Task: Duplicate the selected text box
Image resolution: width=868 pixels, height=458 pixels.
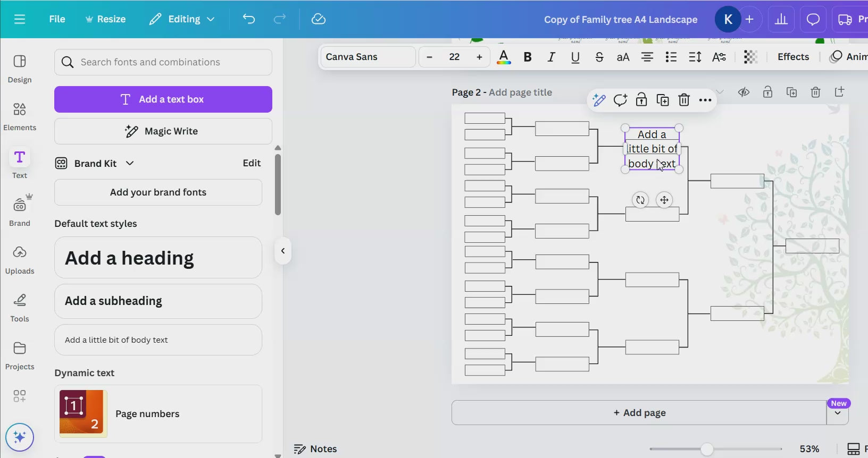Action: (663, 100)
